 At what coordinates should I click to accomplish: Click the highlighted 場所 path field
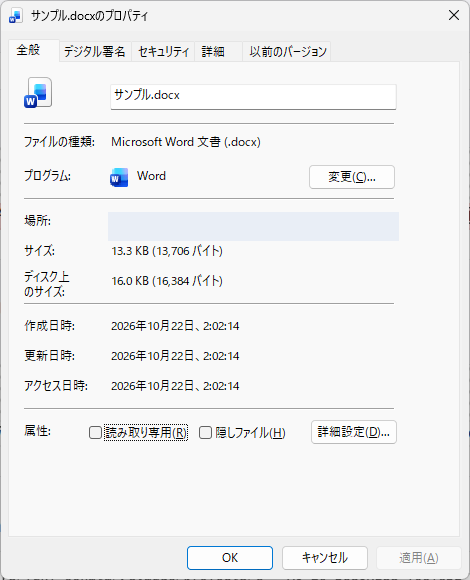point(253,226)
